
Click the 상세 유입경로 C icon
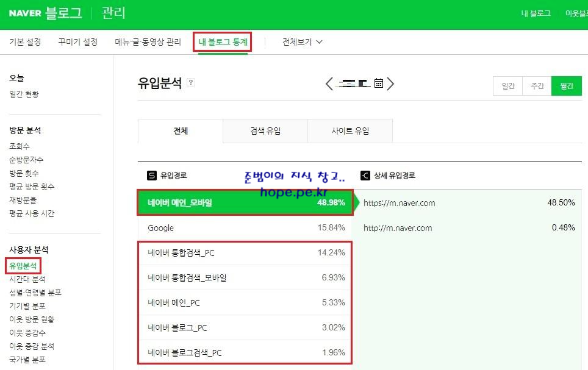point(365,176)
